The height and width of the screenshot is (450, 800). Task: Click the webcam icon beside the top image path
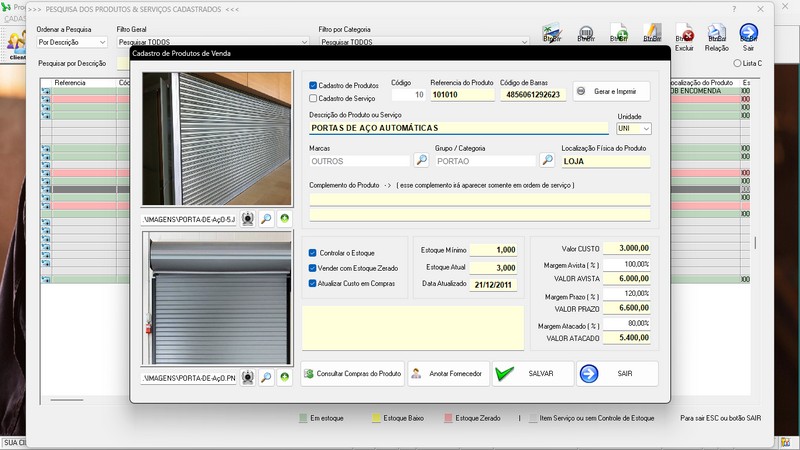pos(248,219)
